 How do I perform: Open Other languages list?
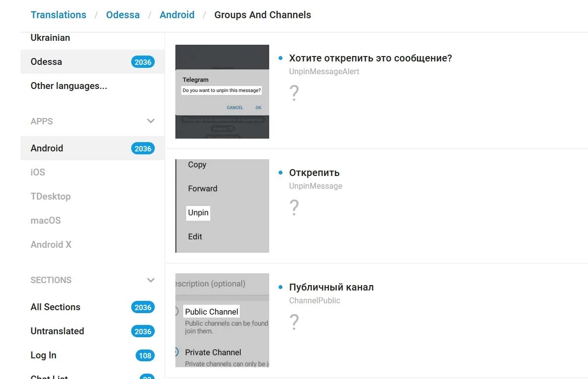click(69, 86)
